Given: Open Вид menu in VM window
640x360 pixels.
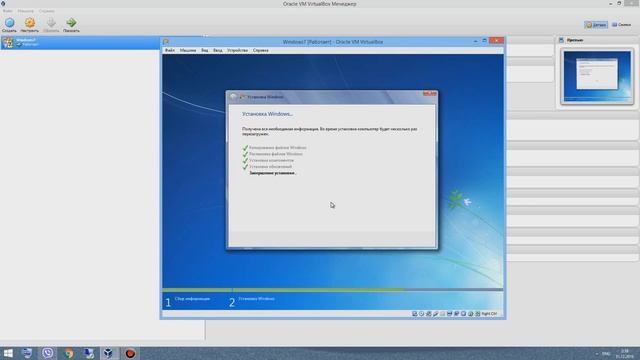Looking at the screenshot, I should pyautogui.click(x=204, y=50).
